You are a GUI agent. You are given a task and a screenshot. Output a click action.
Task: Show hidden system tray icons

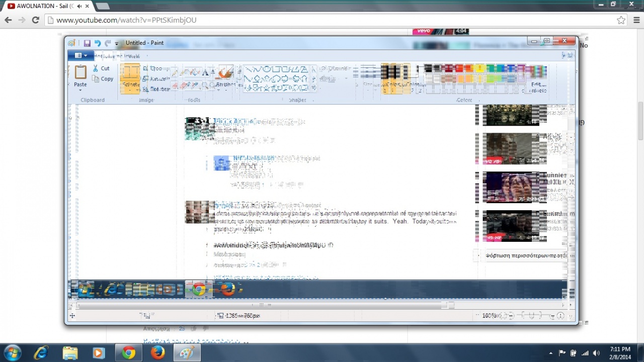click(551, 353)
